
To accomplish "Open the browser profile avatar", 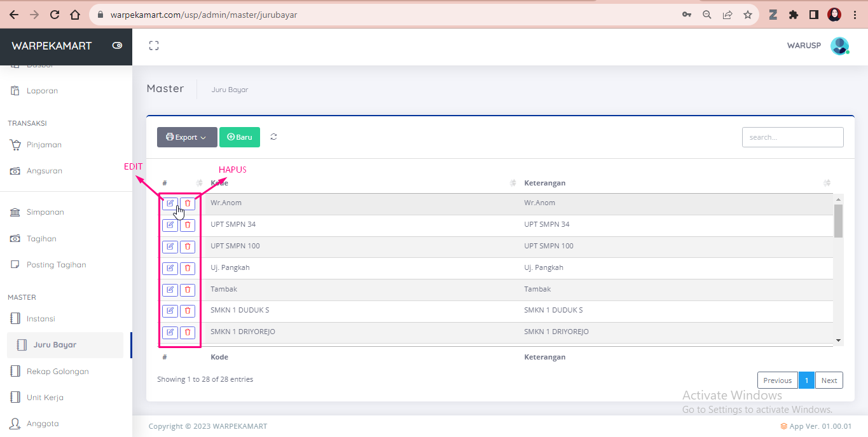I will 834,15.
